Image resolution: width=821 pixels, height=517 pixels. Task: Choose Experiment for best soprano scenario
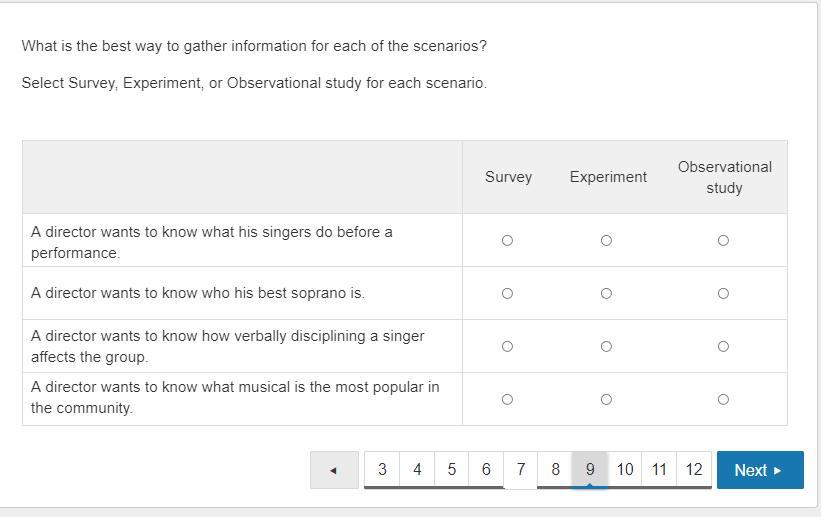click(x=606, y=293)
